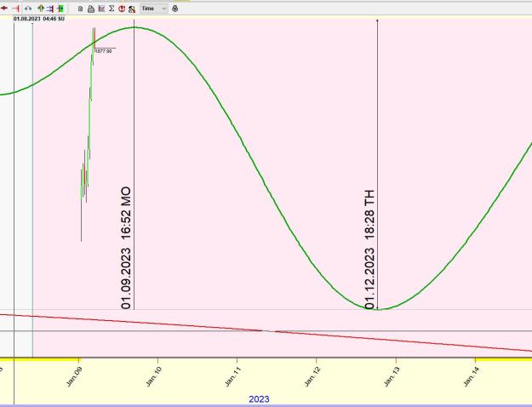Screen dimensions: 532x407
Task: Click the green bar chart toolbar icon
Action: (60, 9)
